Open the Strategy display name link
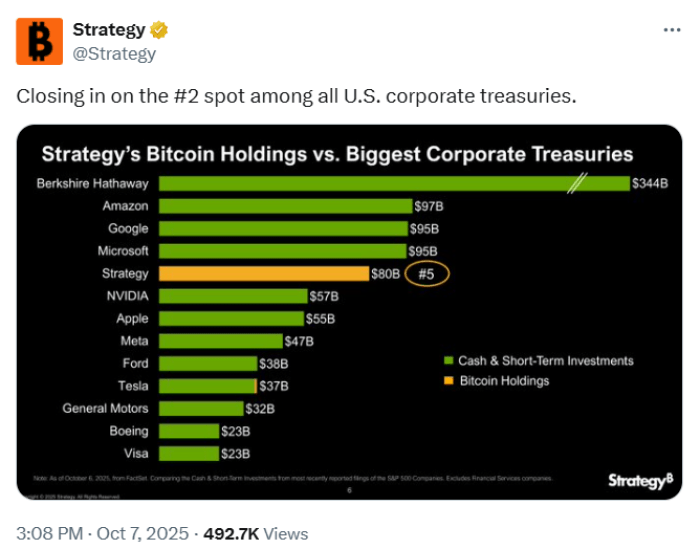Screen dimensions: 700x549 click(x=108, y=30)
